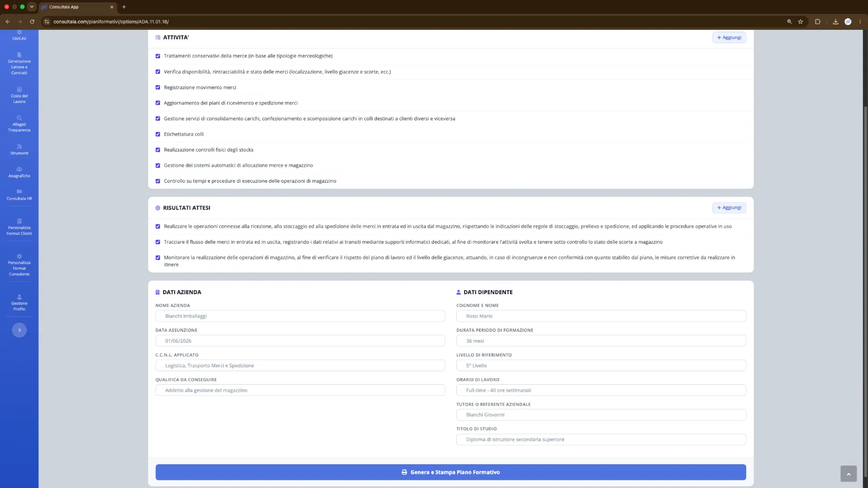View site information icon in address bar

pyautogui.click(x=47, y=21)
